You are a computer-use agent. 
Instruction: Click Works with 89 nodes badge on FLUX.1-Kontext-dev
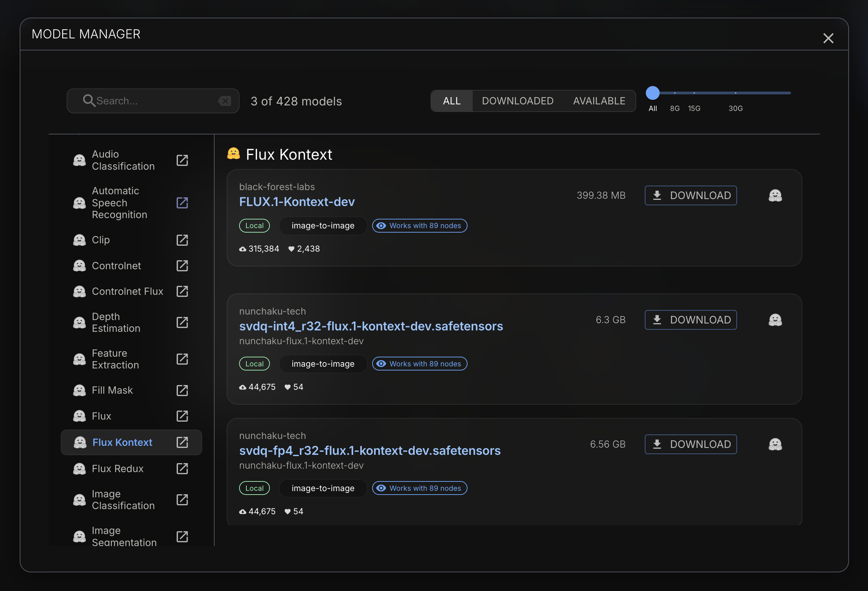point(419,226)
